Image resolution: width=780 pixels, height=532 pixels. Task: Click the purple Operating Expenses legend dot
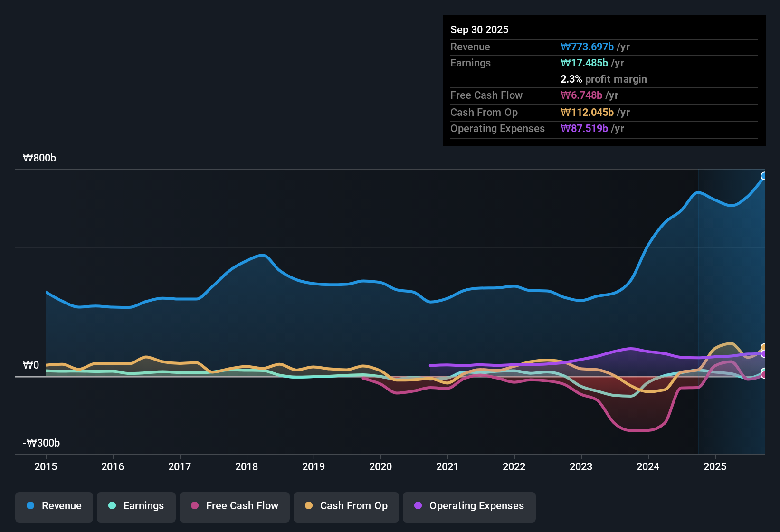pos(418,506)
